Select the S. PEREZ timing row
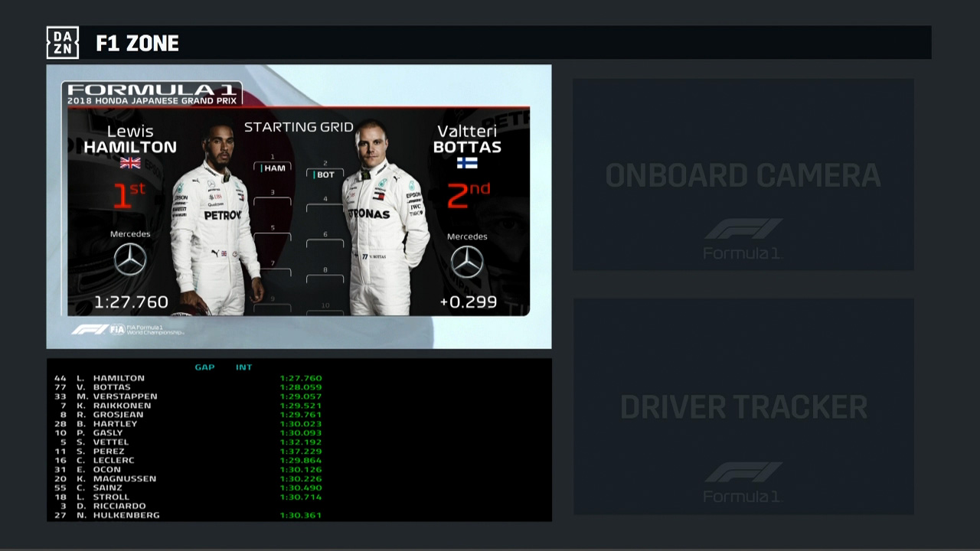 point(188,452)
